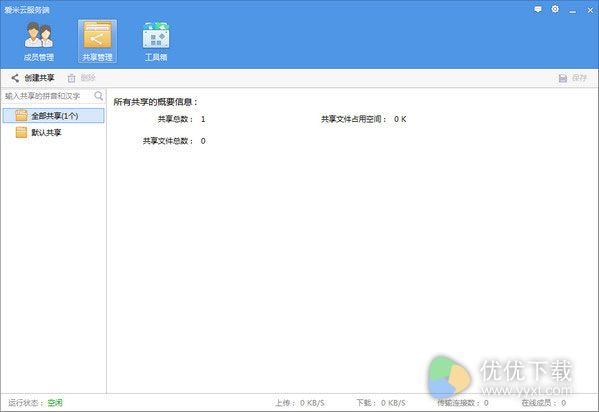This screenshot has height=412, width=599.
Task: Click the magnifier search icon
Action: coord(99,96)
